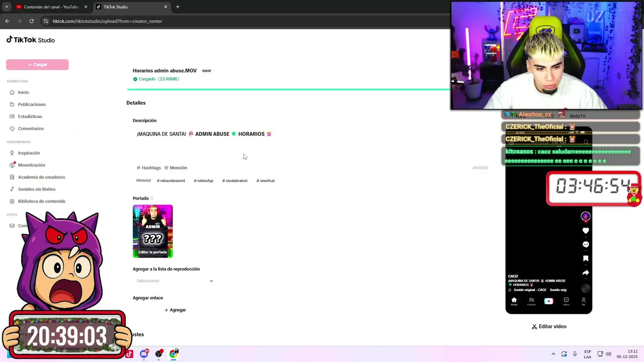This screenshot has height=362, width=644.
Task: Click the plus create icon in preview
Action: 548,301
